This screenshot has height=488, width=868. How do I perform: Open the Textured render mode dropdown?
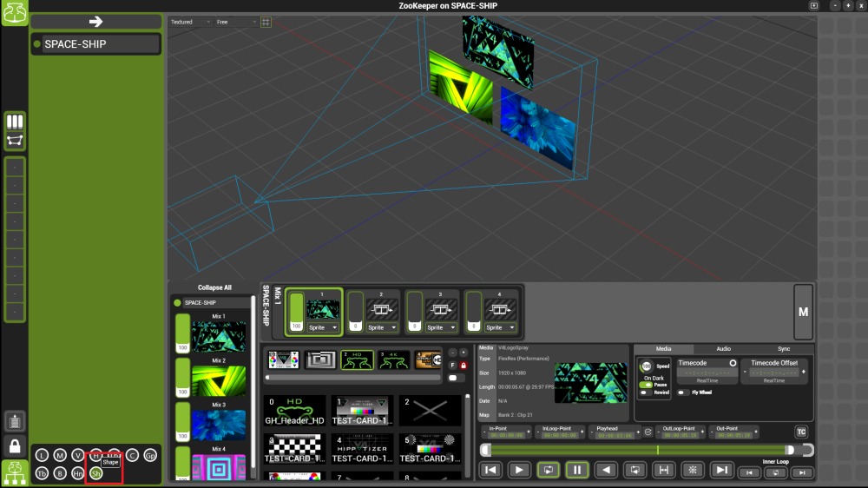[190, 23]
